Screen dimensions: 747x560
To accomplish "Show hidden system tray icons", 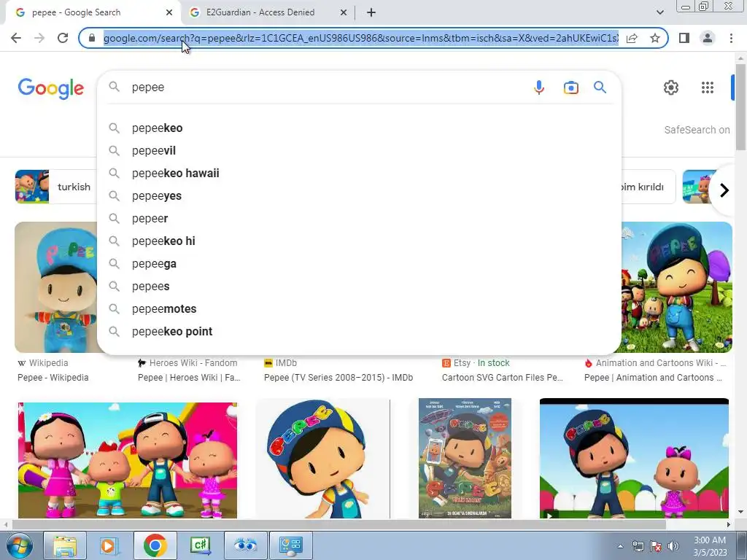I will (x=620, y=546).
